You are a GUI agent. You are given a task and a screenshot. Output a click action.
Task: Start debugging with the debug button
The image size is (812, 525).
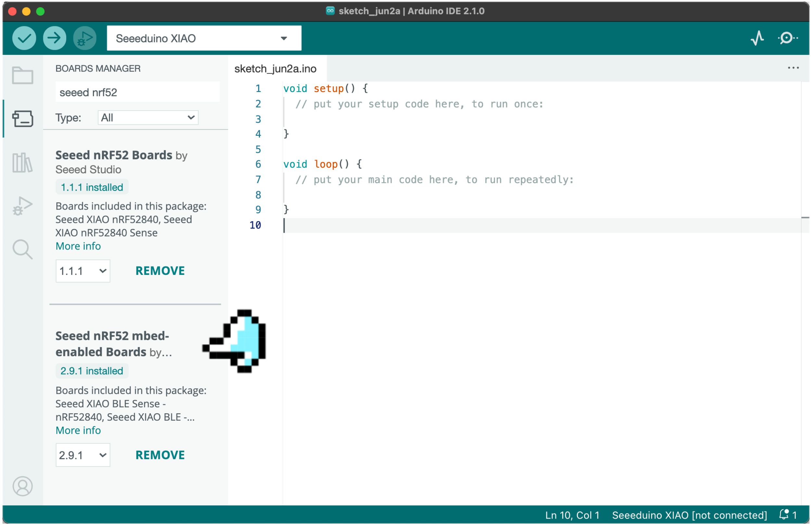click(x=84, y=38)
